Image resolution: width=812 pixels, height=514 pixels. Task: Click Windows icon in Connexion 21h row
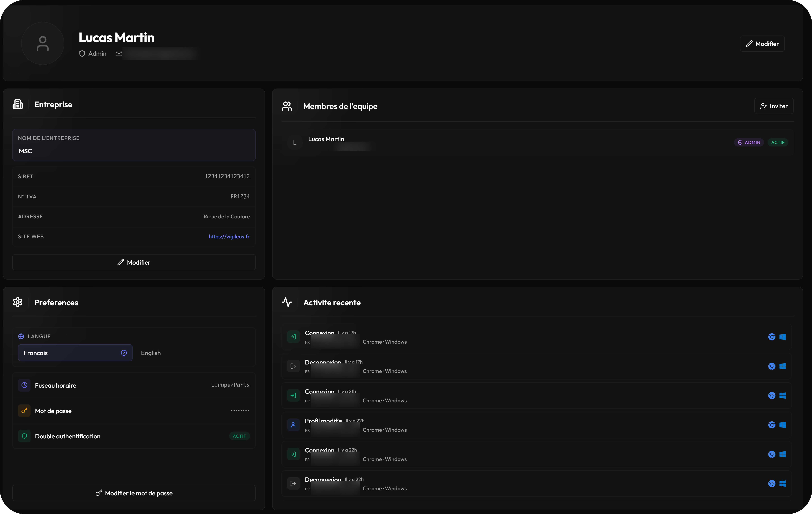pyautogui.click(x=783, y=395)
